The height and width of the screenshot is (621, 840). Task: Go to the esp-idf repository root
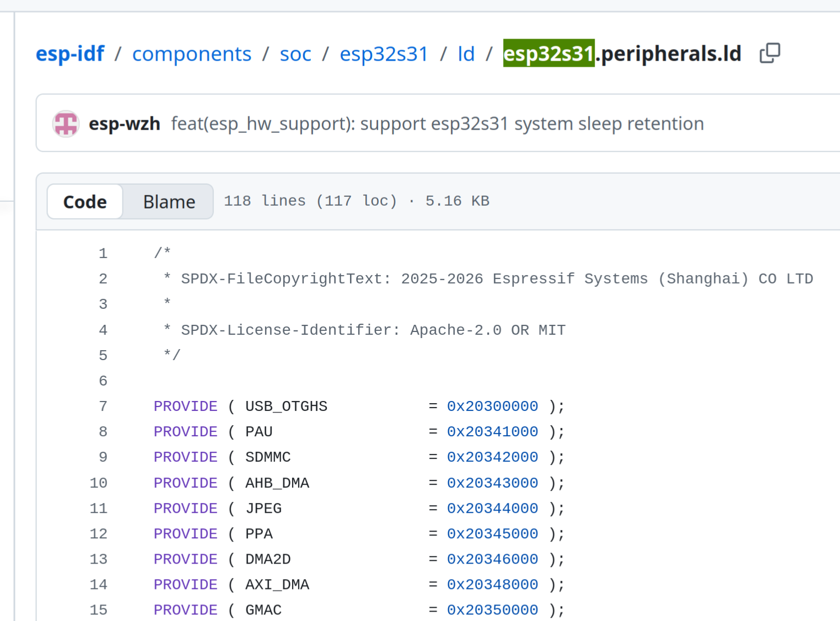tap(70, 54)
